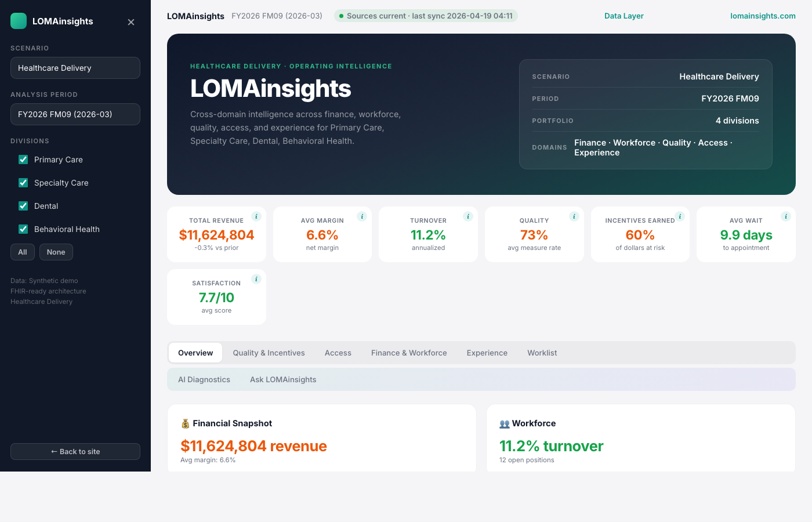The height and width of the screenshot is (522, 812).
Task: Click the Avg margin: 6.6% caption
Action: click(208, 460)
